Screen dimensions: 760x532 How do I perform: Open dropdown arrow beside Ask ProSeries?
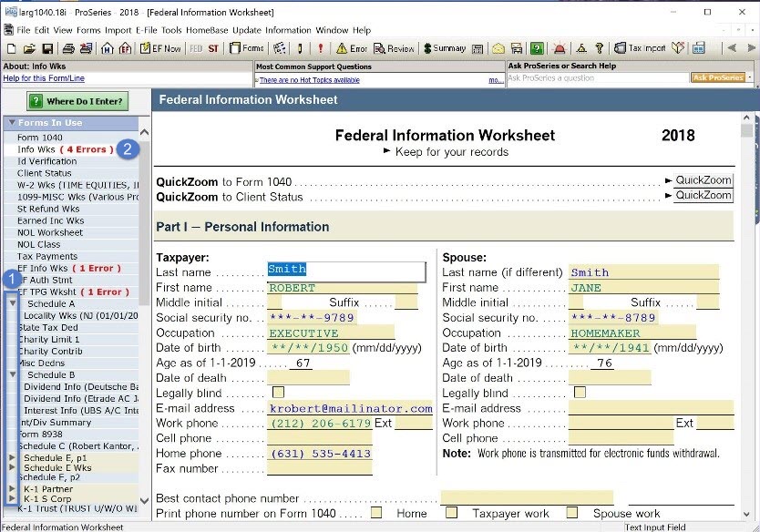point(749,77)
